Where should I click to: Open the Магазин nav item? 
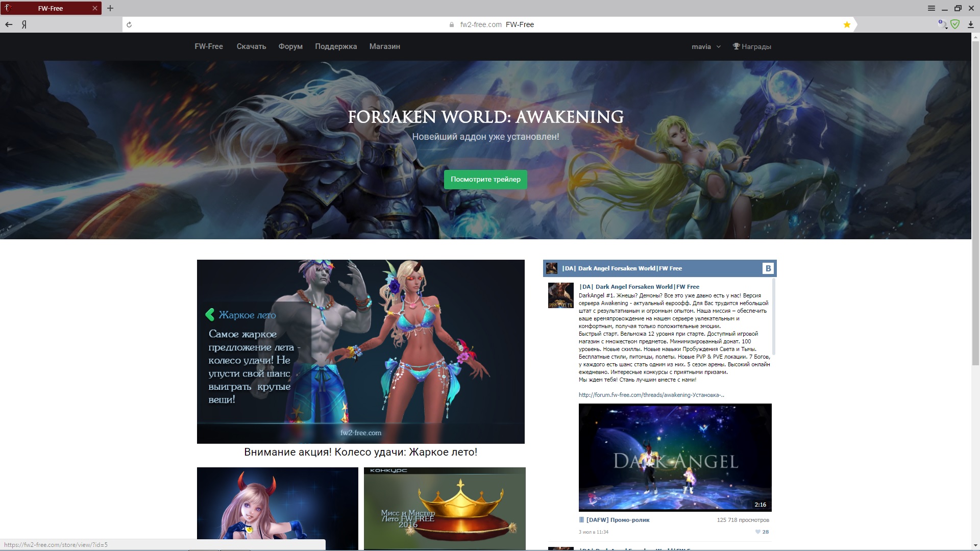(x=385, y=46)
